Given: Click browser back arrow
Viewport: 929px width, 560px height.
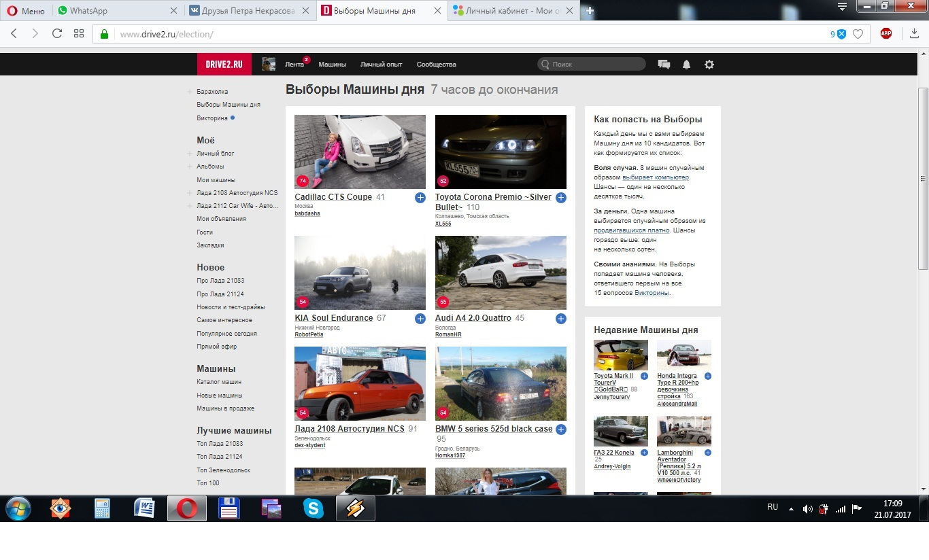Looking at the screenshot, I should [14, 33].
